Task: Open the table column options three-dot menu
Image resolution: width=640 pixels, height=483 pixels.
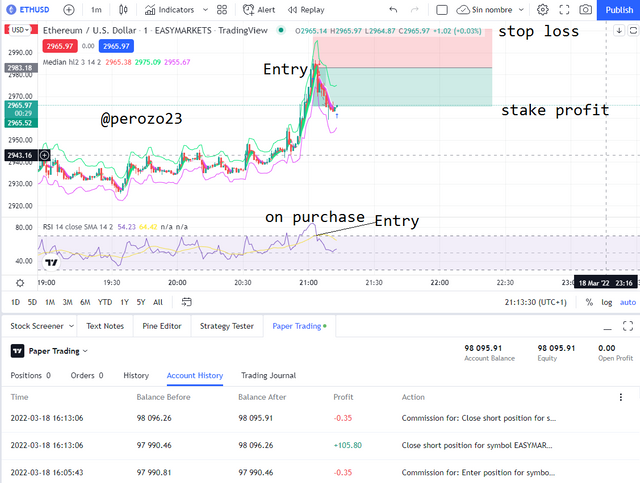Action: (621, 397)
